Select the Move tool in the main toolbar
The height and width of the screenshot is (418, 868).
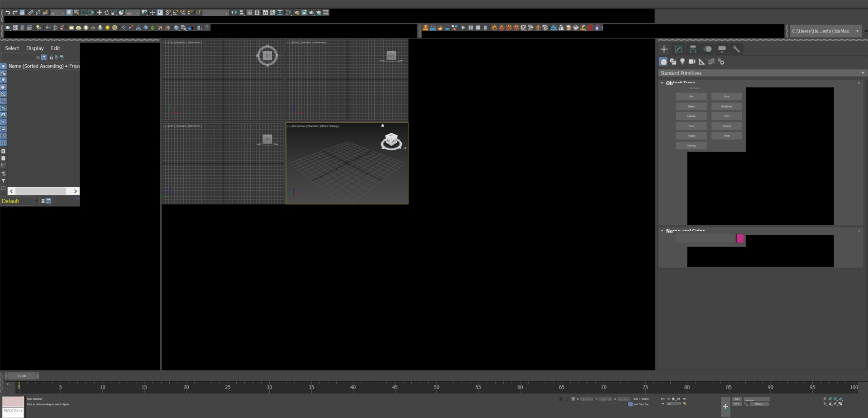pyautogui.click(x=99, y=13)
